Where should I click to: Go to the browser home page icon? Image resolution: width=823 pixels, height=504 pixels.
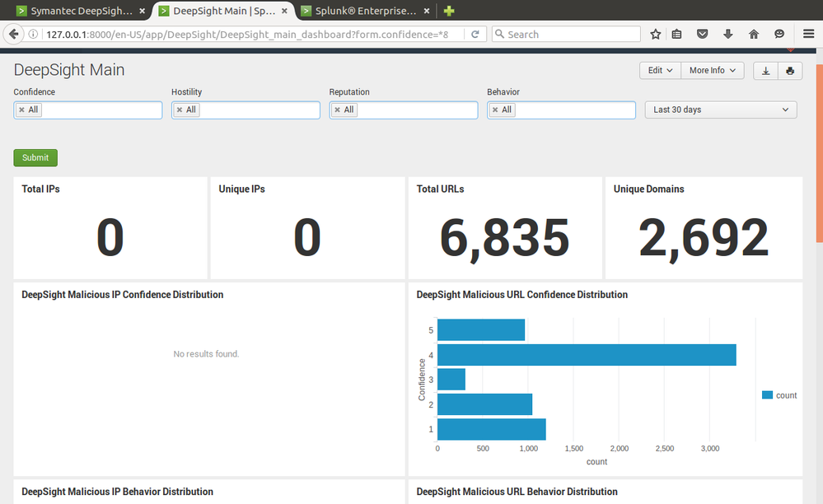[754, 34]
